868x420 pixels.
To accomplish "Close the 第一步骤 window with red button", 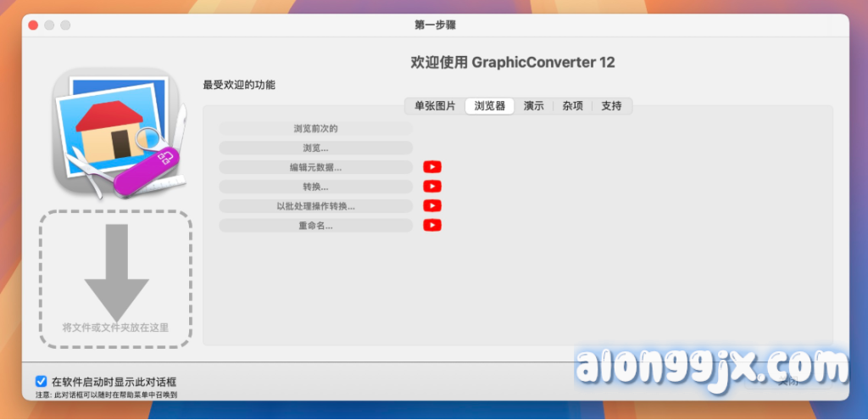I will (33, 25).
